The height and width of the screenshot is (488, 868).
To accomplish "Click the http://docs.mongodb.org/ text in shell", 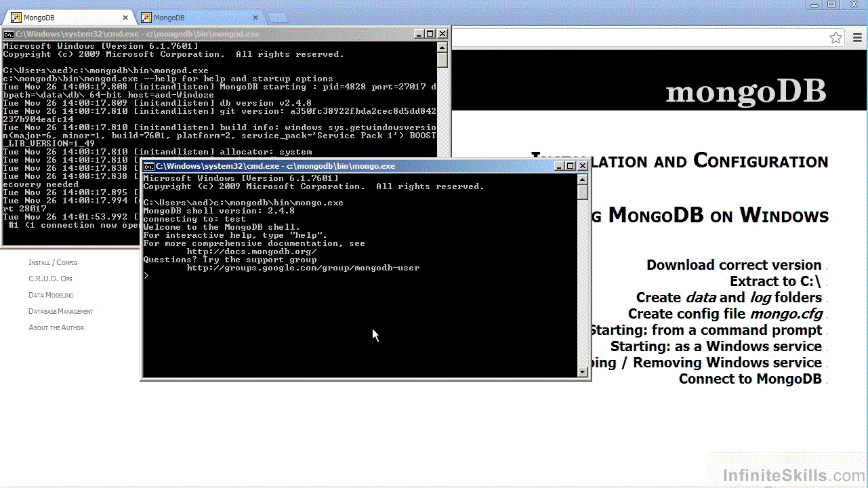I will [x=252, y=251].
